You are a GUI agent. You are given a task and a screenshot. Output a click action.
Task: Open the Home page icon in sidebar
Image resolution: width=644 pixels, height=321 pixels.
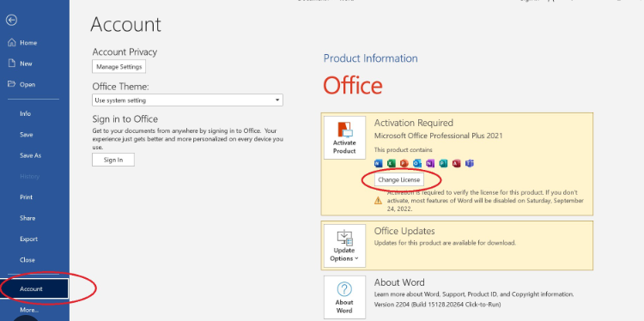click(12, 42)
